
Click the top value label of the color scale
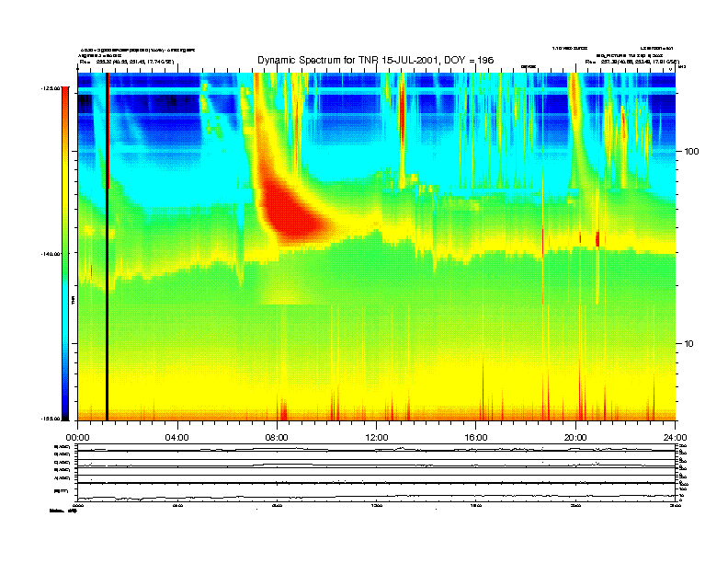51,87
